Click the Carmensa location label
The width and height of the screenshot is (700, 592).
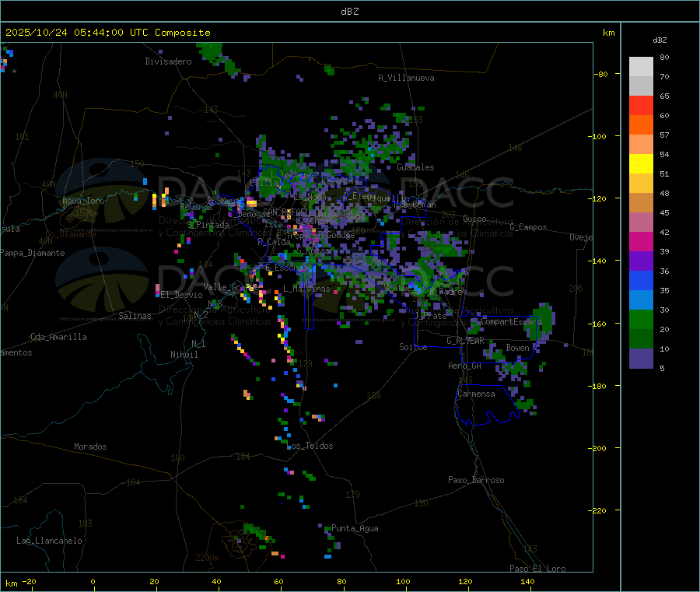coord(476,394)
